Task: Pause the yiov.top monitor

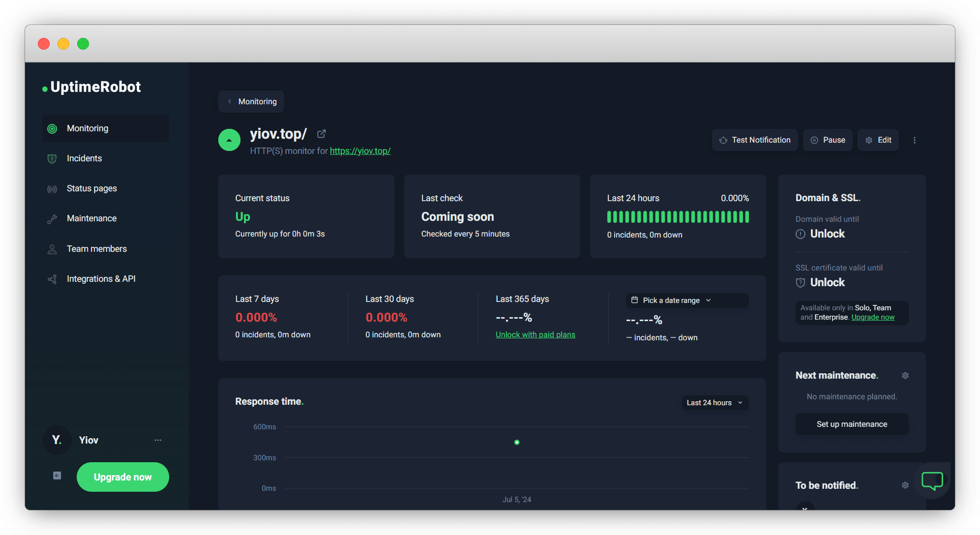Action: tap(828, 140)
